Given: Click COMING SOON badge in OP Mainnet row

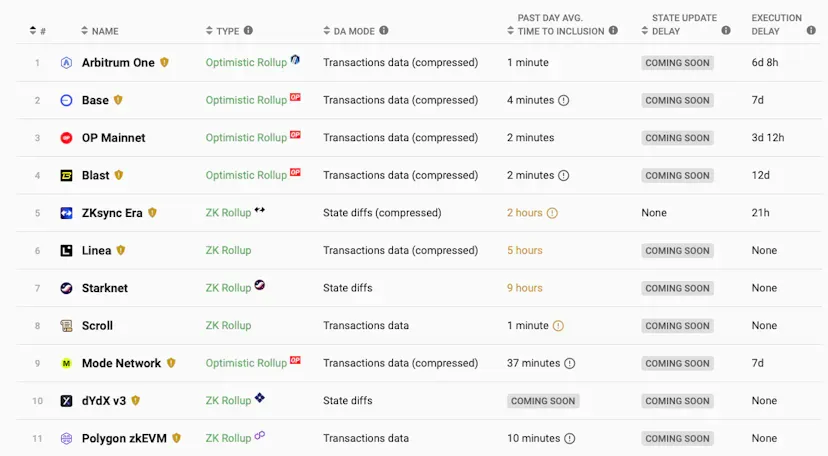Looking at the screenshot, I should (x=677, y=138).
